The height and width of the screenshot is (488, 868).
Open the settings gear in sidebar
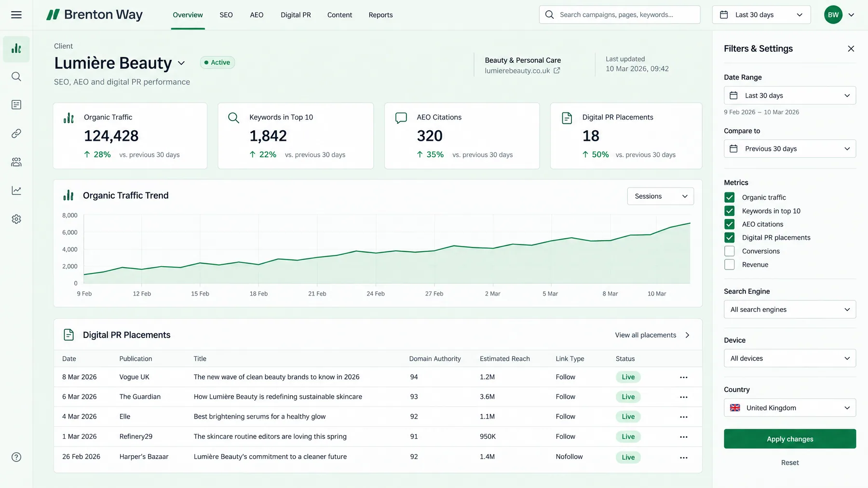[16, 219]
